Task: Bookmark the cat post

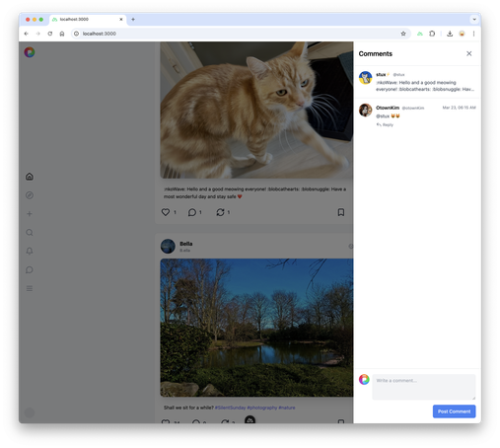Action: point(341,212)
